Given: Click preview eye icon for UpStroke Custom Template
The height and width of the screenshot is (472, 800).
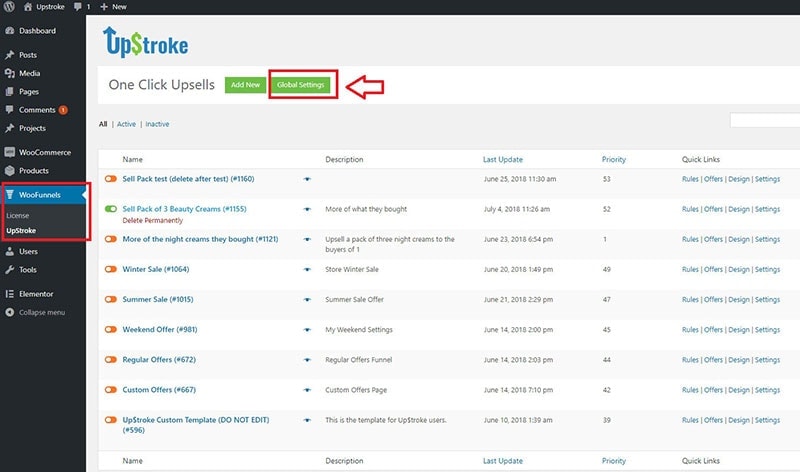Looking at the screenshot, I should point(307,420).
